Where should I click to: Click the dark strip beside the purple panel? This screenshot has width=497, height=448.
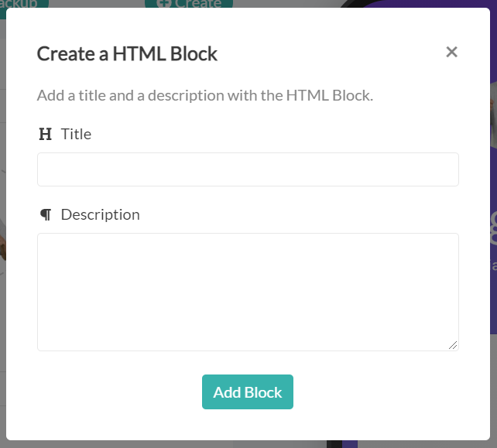coord(334,444)
